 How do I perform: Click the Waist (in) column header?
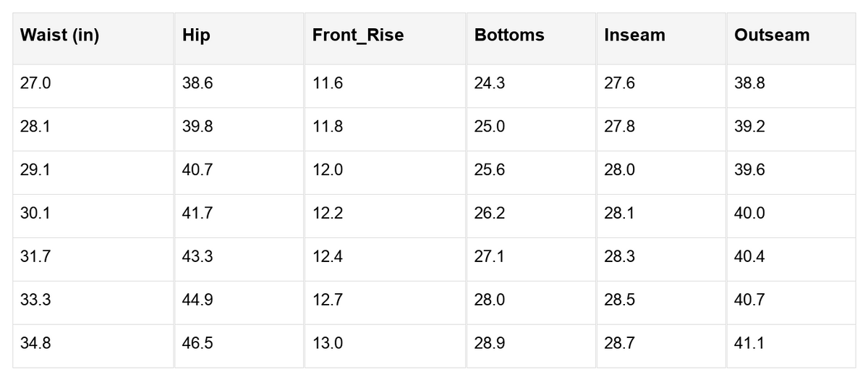[93, 38]
